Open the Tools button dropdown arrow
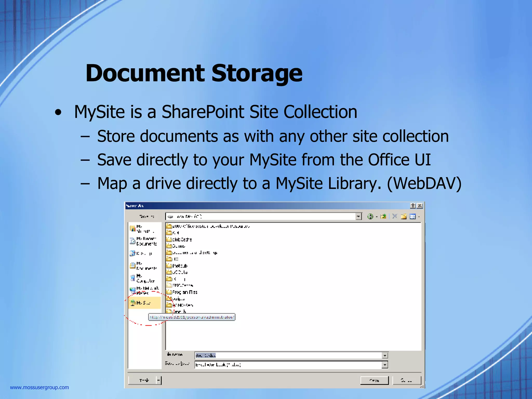 tap(159, 380)
